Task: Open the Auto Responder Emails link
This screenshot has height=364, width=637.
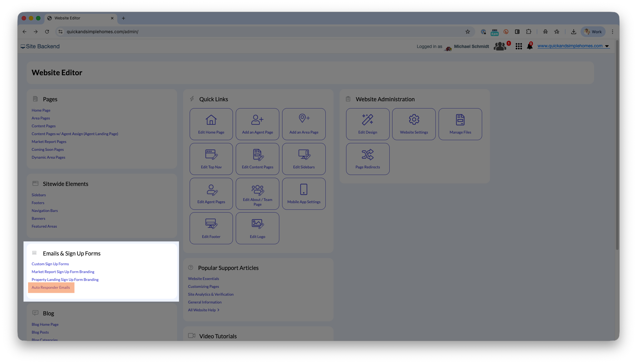Action: click(x=51, y=288)
